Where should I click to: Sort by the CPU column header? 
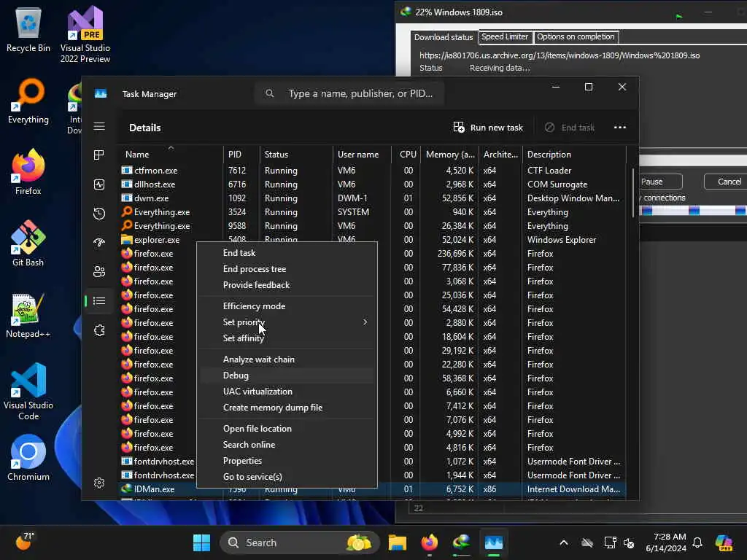406,154
